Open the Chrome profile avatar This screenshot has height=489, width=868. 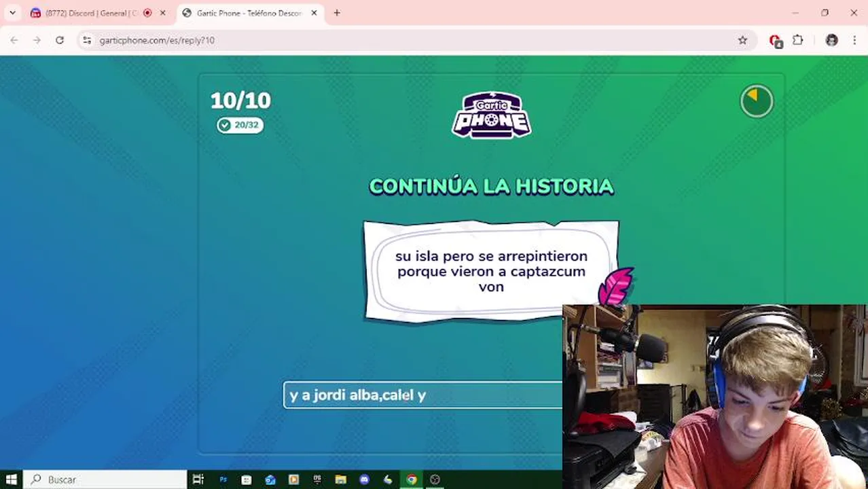coord(831,40)
